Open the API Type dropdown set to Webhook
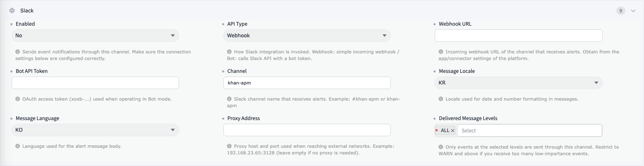644x166 pixels. pyautogui.click(x=307, y=36)
